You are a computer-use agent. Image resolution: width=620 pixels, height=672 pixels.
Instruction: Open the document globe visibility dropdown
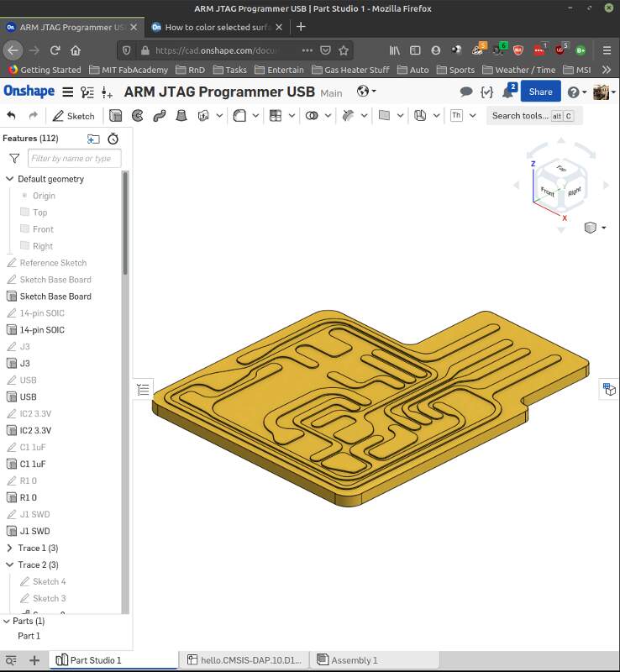tap(366, 92)
